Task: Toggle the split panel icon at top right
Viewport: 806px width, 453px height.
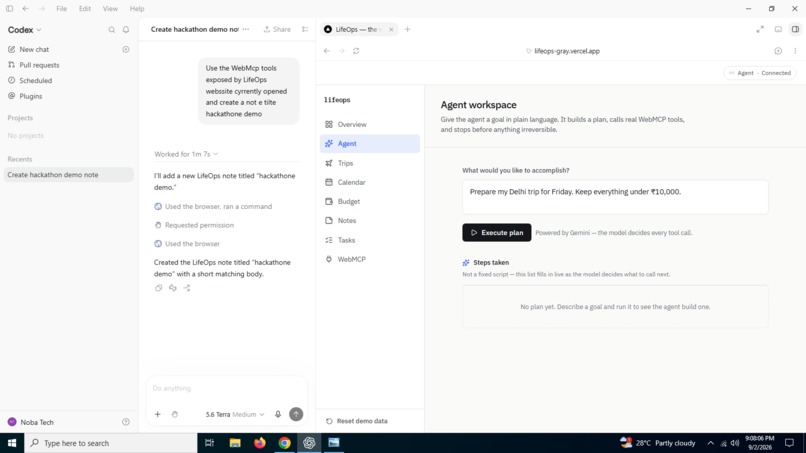Action: tap(795, 29)
